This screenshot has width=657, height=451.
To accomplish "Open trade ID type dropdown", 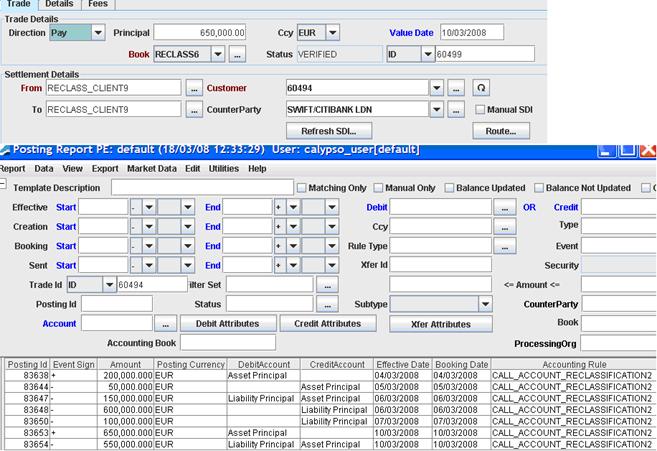I will 427,54.
